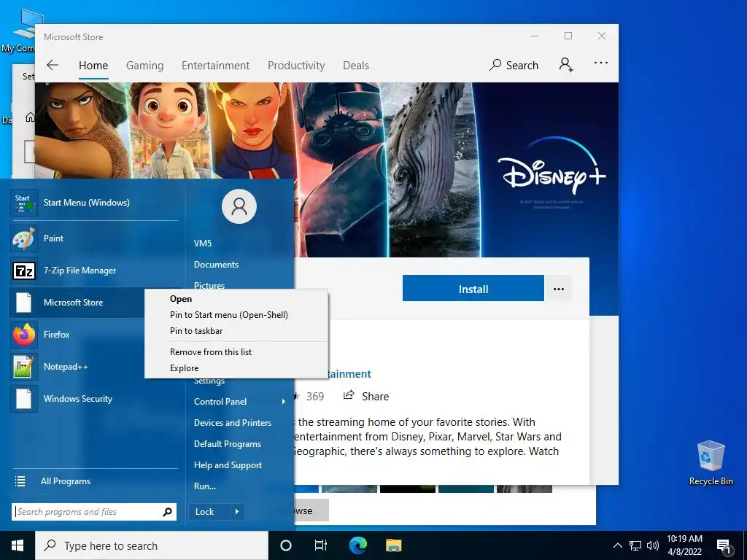747x560 pixels.
Task: Open the Deals tab
Action: click(x=356, y=65)
